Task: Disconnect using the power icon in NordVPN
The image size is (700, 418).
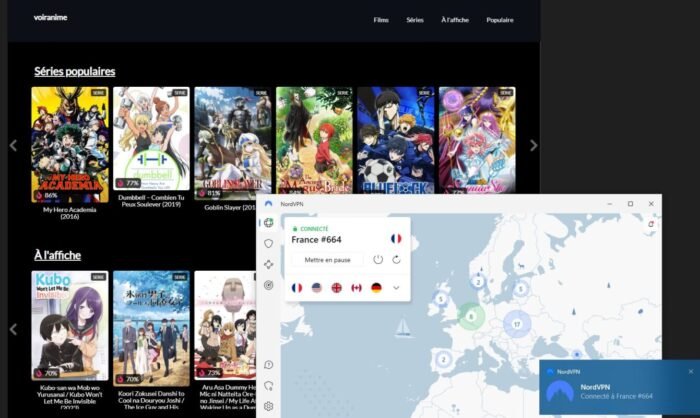Action: (378, 259)
